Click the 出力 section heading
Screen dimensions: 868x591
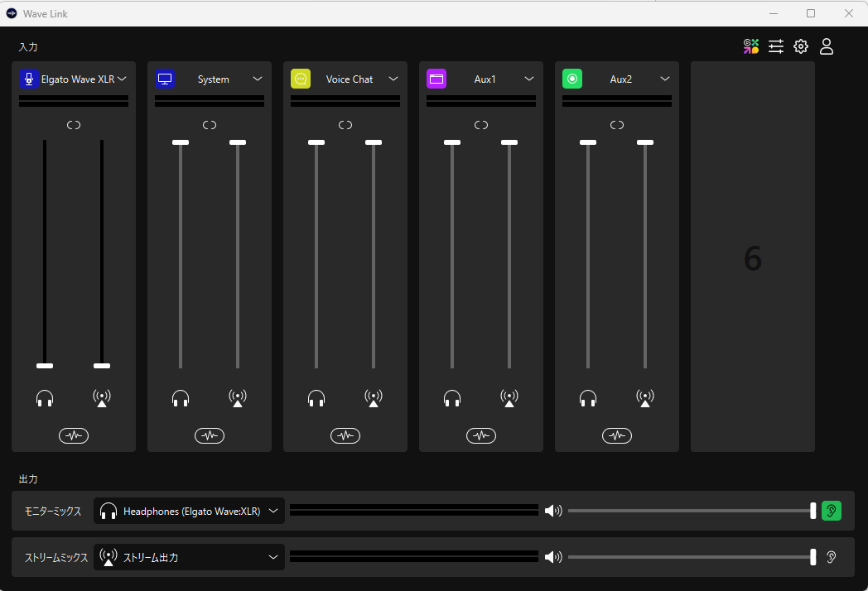[x=28, y=478]
